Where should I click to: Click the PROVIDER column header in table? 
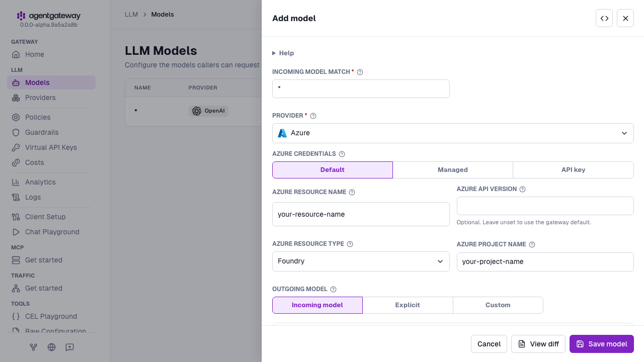pyautogui.click(x=203, y=87)
